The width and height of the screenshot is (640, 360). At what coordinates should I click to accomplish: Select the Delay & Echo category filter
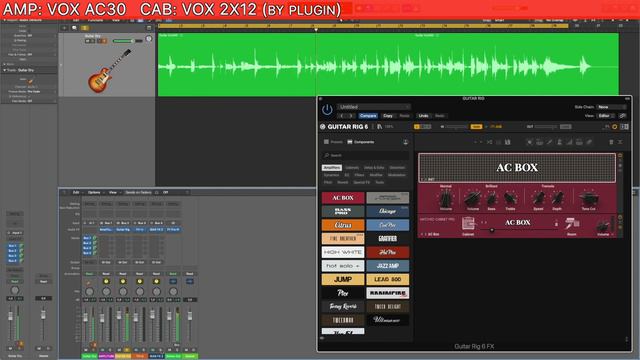[374, 168]
